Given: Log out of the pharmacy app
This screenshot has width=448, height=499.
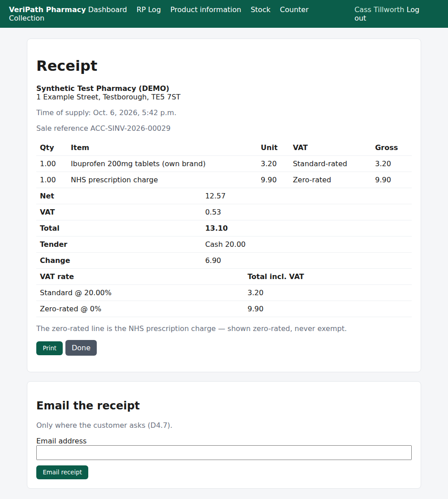Looking at the screenshot, I should [x=413, y=9].
